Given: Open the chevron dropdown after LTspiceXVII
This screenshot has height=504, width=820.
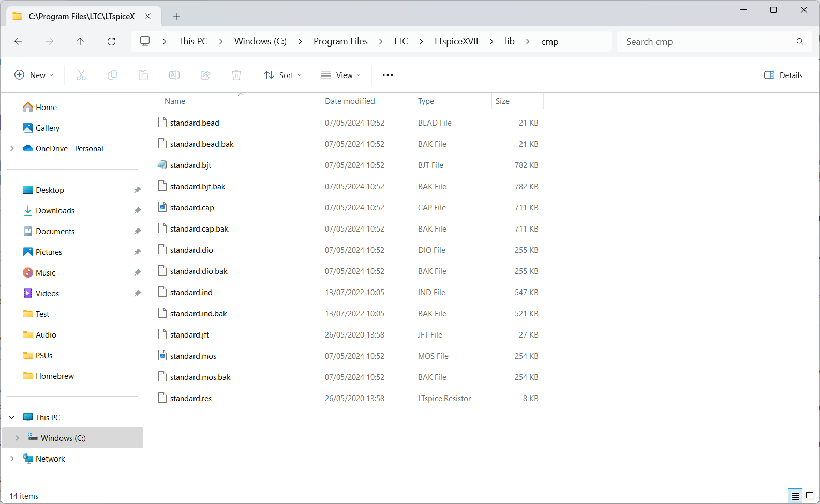Looking at the screenshot, I should (x=491, y=41).
